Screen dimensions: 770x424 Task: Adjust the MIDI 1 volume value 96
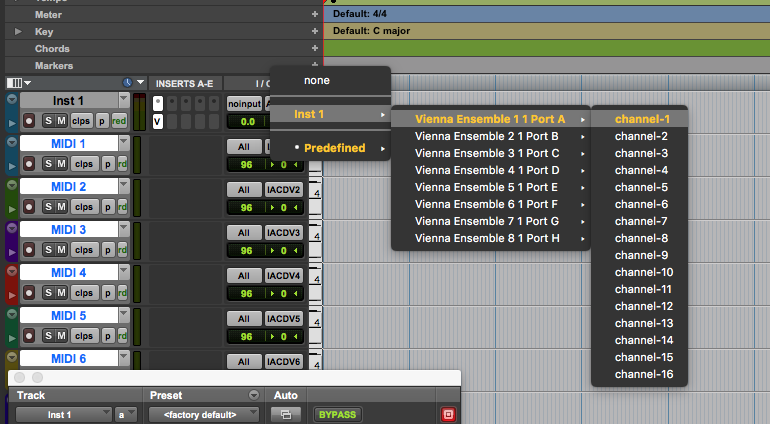[x=246, y=165]
